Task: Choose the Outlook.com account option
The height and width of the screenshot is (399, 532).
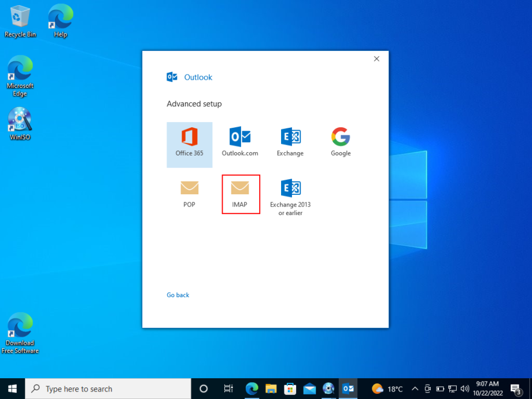Action: point(240,142)
